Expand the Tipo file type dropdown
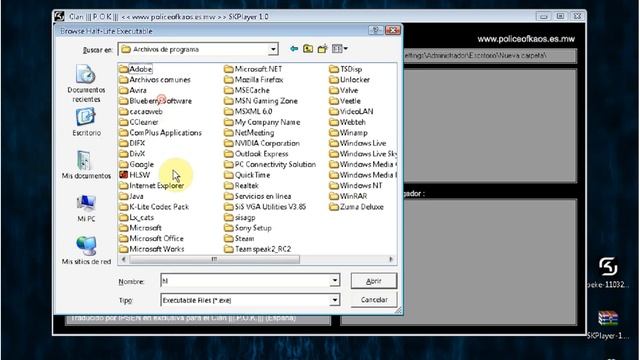 335,300
